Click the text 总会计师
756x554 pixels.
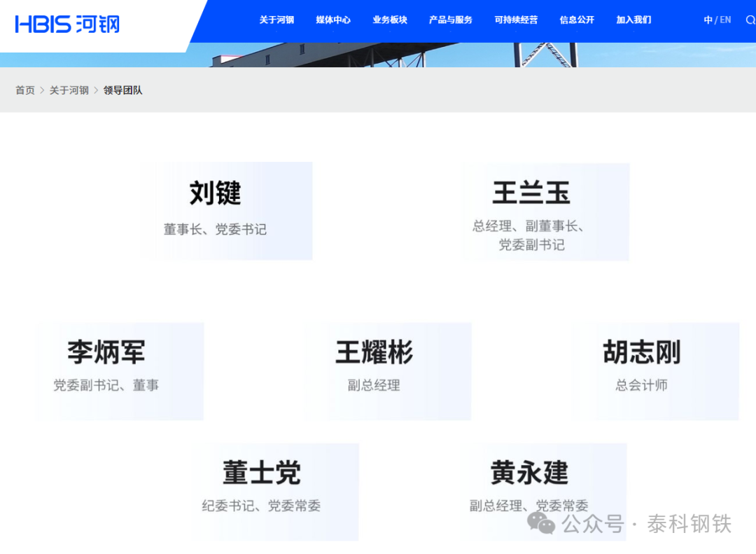(642, 385)
